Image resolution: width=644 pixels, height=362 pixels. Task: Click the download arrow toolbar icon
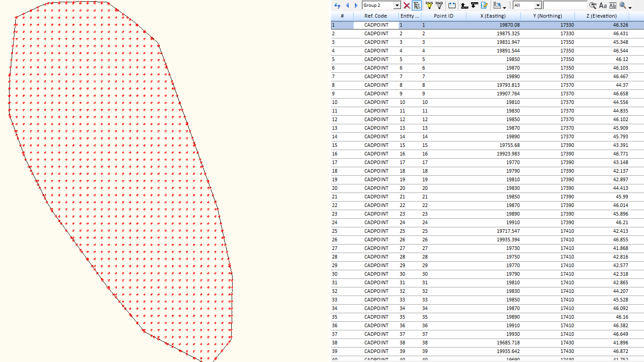pos(474,5)
